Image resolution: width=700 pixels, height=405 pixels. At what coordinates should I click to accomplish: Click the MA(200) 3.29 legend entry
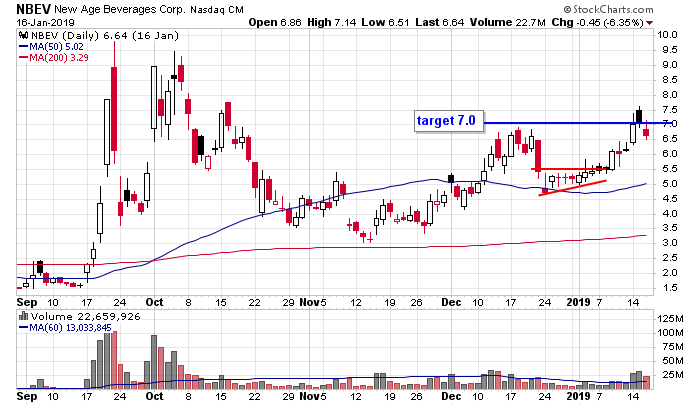[54, 57]
